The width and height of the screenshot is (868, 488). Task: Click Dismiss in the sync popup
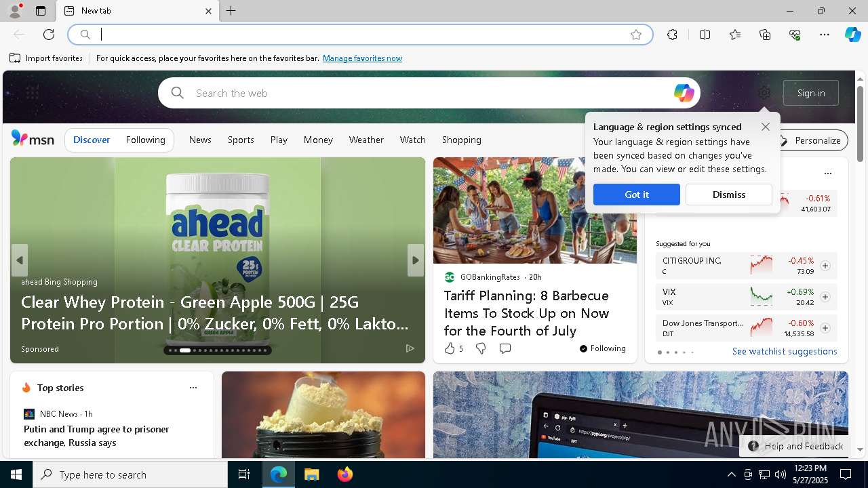(729, 195)
